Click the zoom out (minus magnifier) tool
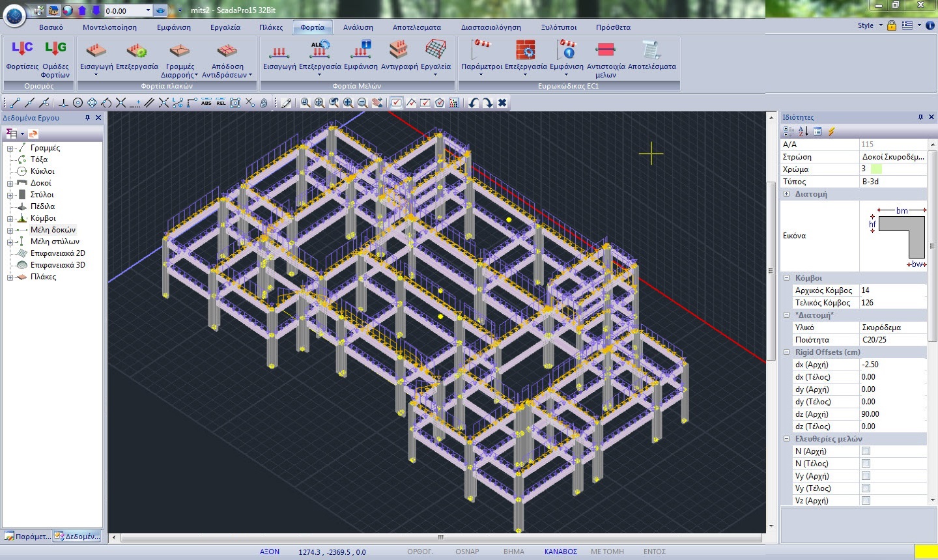The image size is (938, 560). click(x=363, y=103)
